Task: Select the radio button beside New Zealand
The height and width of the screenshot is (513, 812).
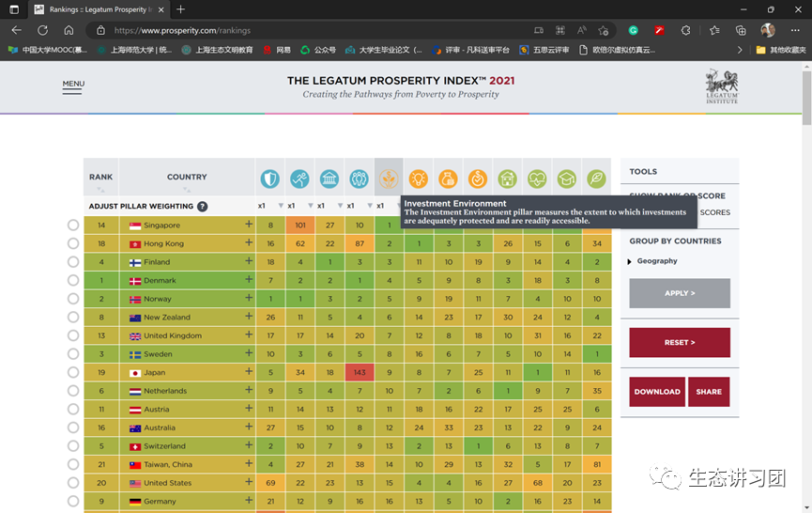Action: (x=73, y=318)
